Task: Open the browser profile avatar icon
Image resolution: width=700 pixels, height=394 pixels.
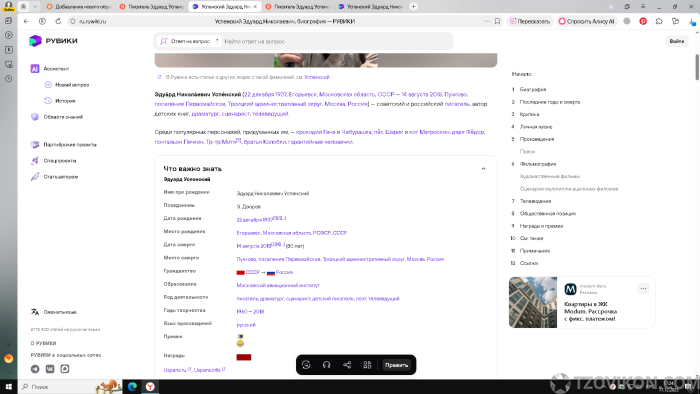Action: point(8,6)
